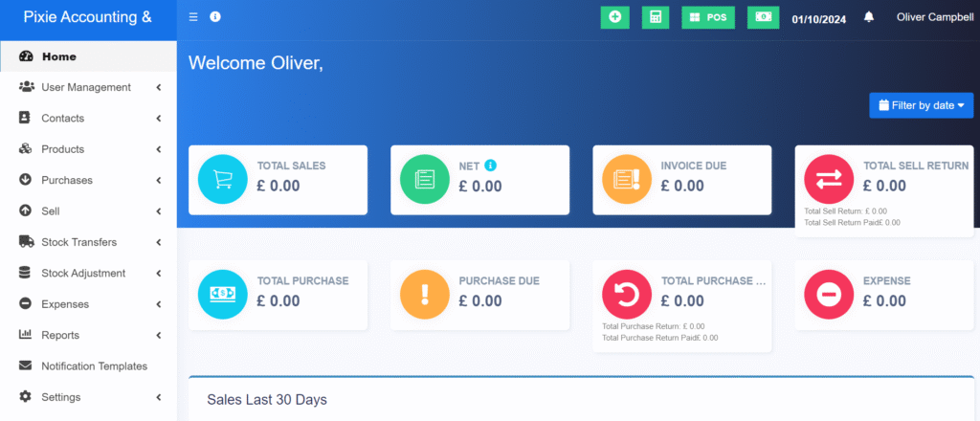Click the Purchases down-arrow icon
Viewport: 980px width, 421px height.
[x=25, y=180]
